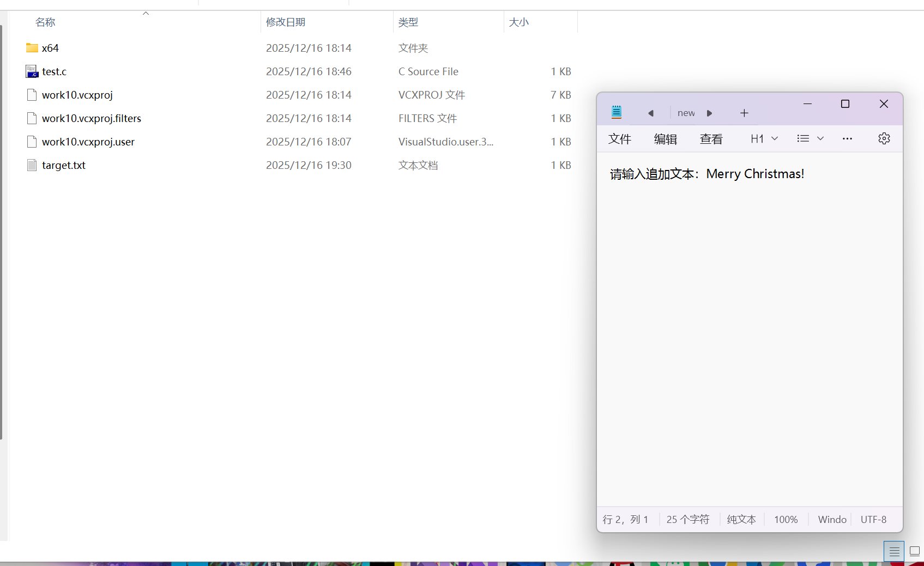Switch Explorer to details view
The width and height of the screenshot is (924, 566).
894,551
